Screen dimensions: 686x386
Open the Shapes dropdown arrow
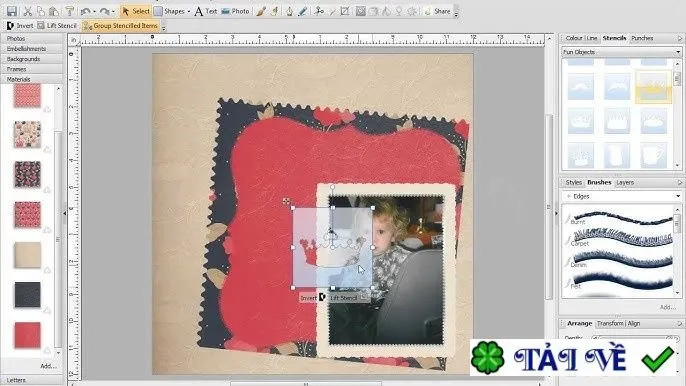tap(189, 11)
